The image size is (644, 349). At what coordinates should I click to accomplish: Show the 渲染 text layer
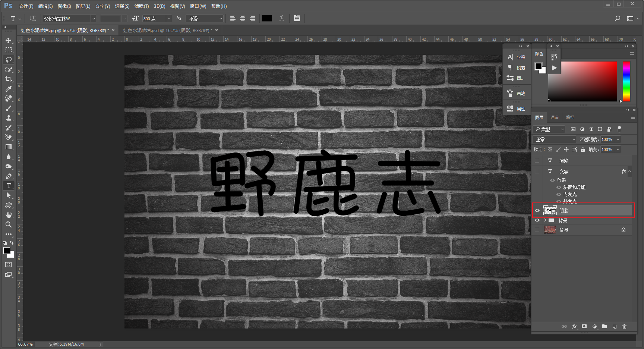tap(537, 160)
